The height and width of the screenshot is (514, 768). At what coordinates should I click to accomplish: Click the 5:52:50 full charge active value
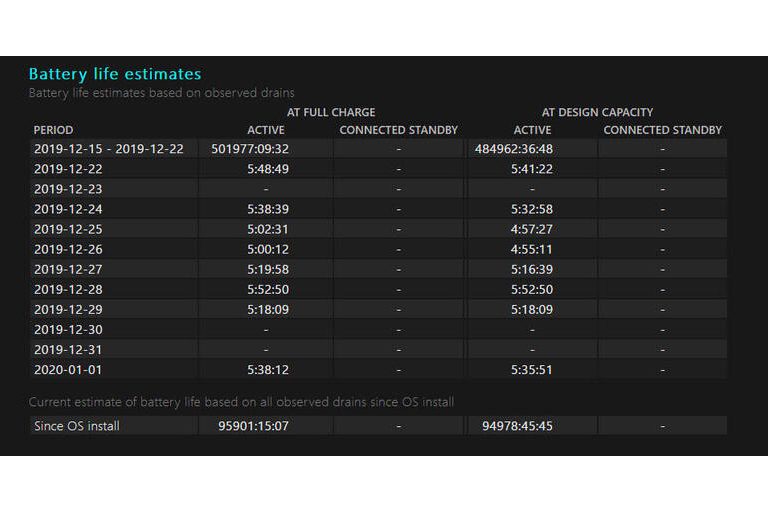pos(268,290)
